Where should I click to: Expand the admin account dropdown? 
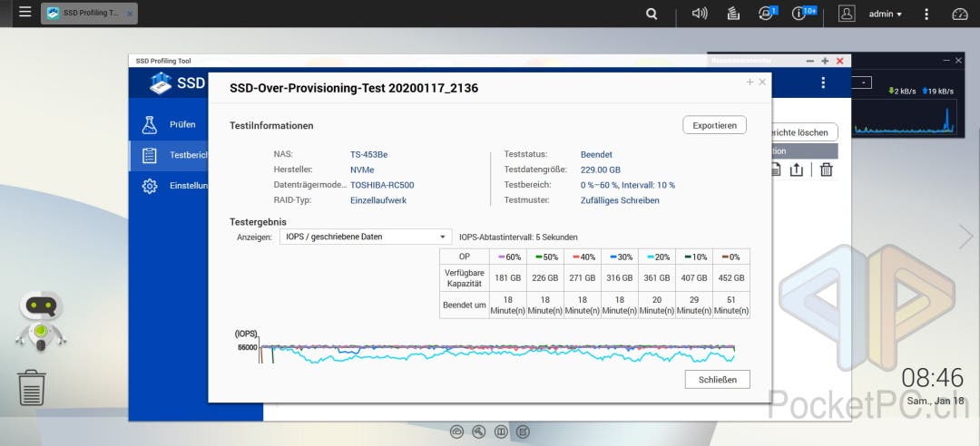point(885,14)
